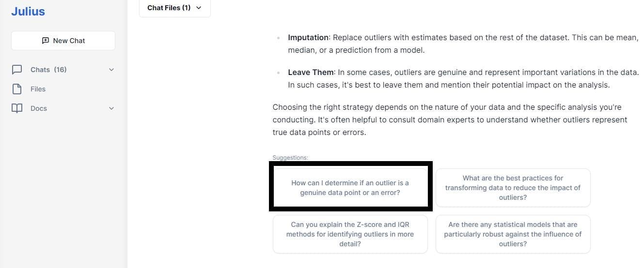The image size is (644, 268).
Task: Click the New Chat button
Action: [63, 41]
